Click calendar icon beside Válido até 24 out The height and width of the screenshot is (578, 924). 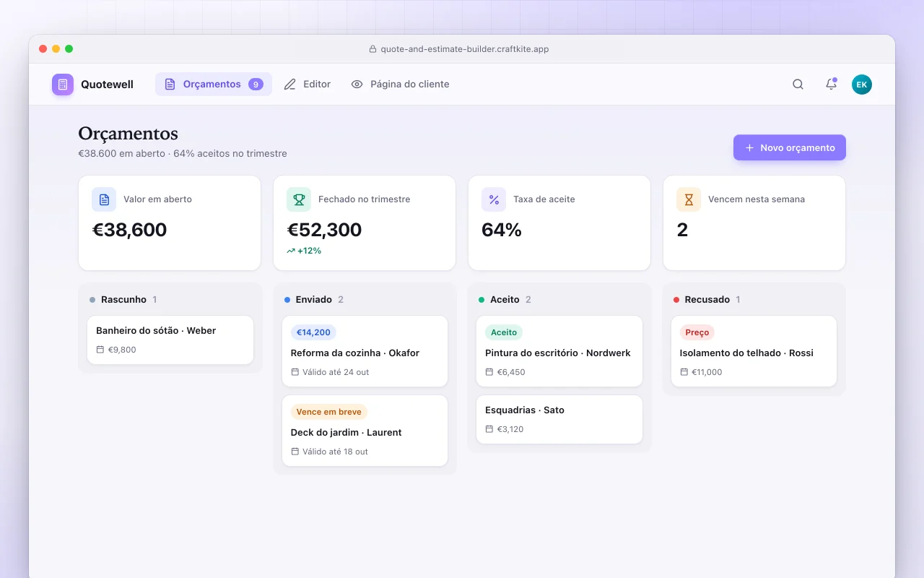295,372
